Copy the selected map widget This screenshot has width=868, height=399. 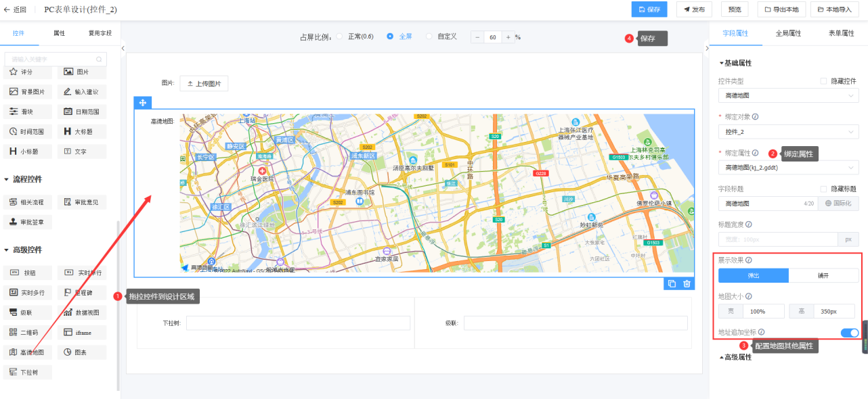click(672, 283)
